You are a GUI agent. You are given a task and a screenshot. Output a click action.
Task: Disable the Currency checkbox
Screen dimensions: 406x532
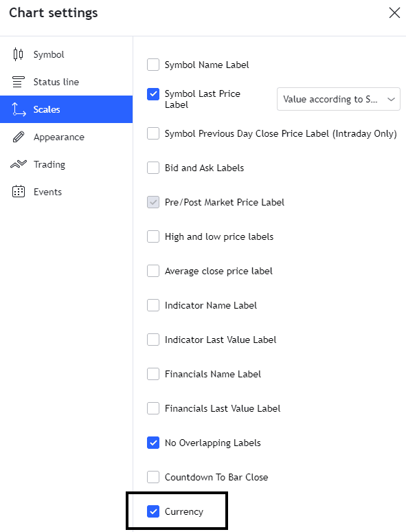tap(153, 511)
